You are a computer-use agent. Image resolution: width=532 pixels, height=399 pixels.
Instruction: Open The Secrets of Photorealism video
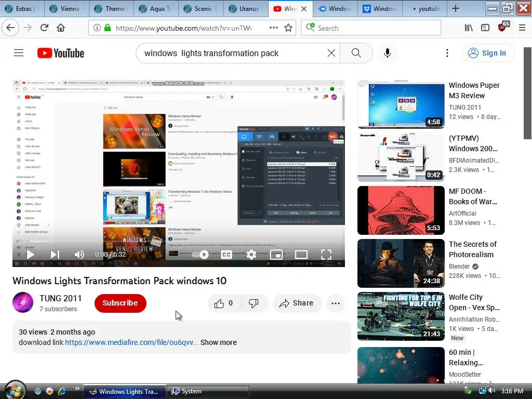(x=401, y=263)
